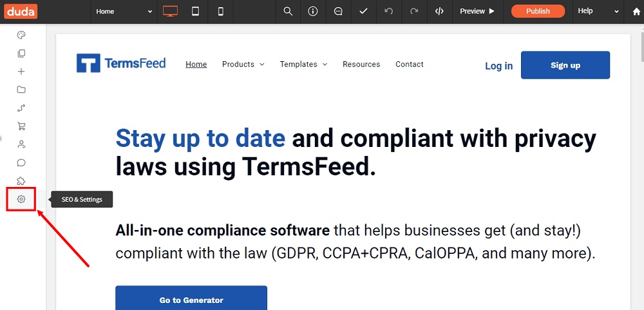Open the Content folder panel
The height and width of the screenshot is (310, 644).
click(x=21, y=90)
